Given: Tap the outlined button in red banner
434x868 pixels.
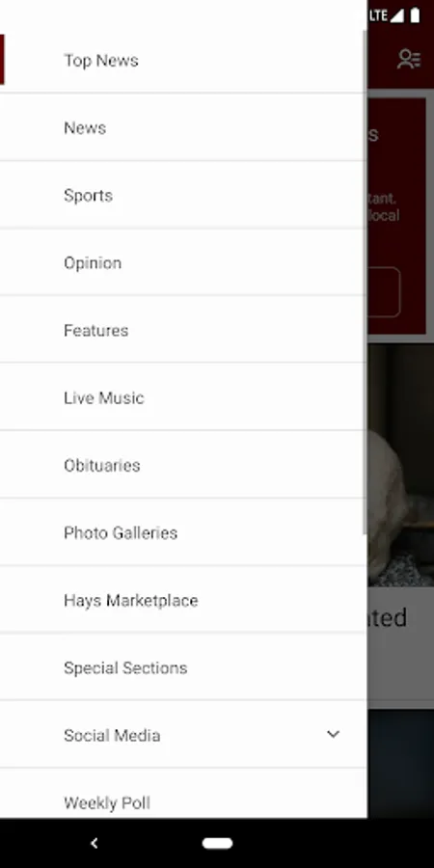Looking at the screenshot, I should pos(384,292).
